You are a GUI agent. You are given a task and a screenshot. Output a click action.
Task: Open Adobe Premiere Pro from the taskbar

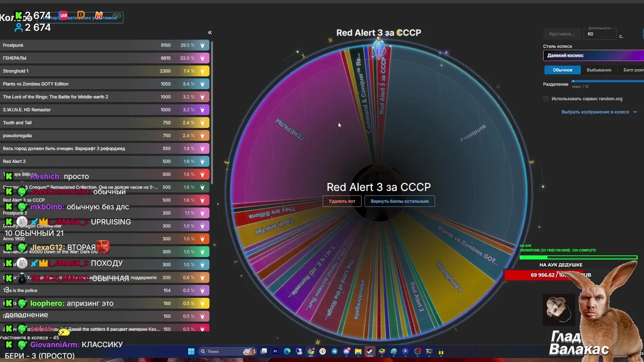coord(275,351)
